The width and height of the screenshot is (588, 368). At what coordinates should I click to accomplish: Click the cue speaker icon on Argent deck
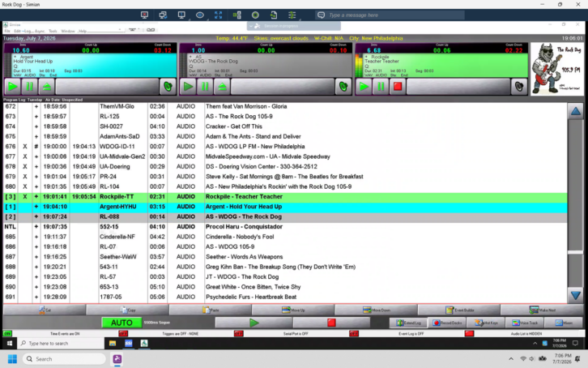(x=168, y=87)
